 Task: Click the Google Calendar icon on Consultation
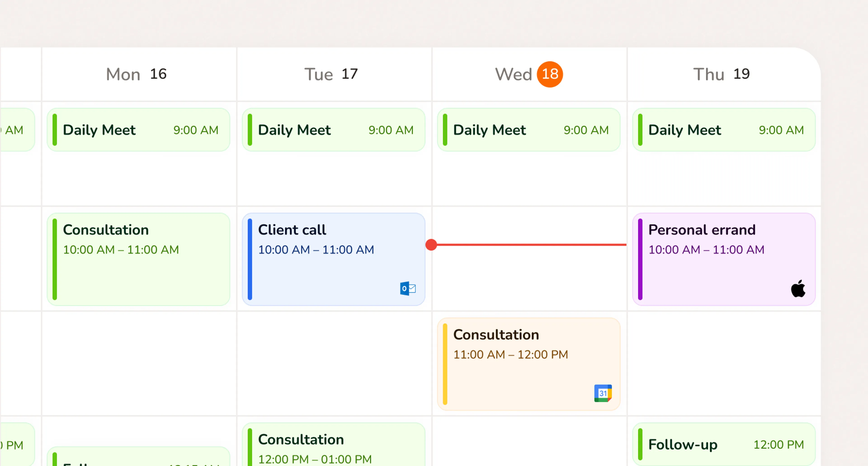(x=603, y=393)
